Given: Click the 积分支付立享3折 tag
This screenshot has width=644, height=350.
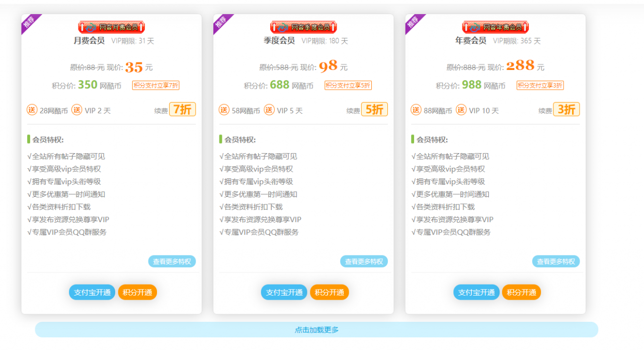Looking at the screenshot, I should pos(540,86).
